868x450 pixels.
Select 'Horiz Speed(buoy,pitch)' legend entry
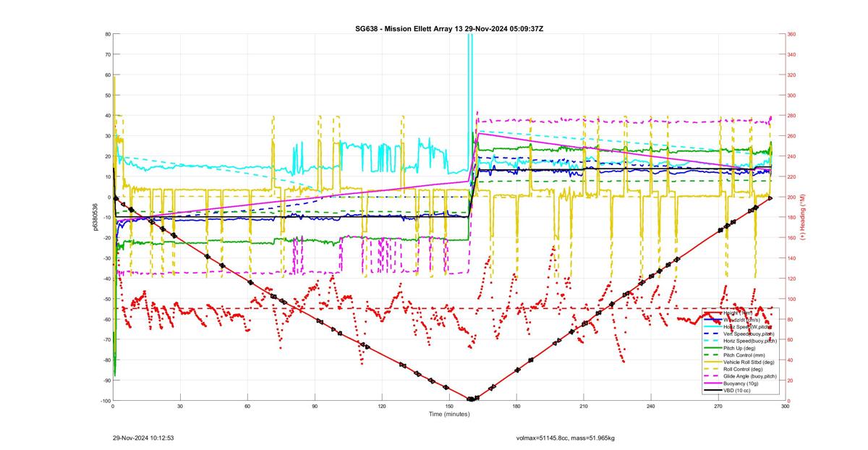click(x=750, y=341)
